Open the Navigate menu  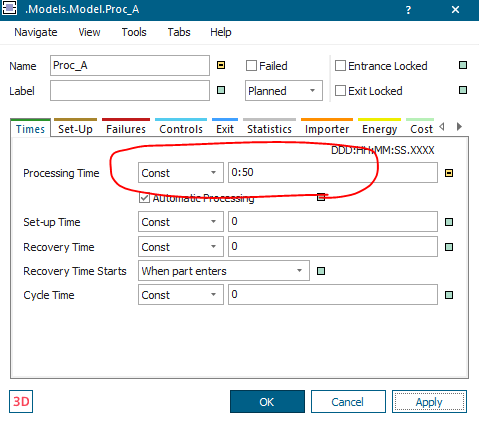36,32
